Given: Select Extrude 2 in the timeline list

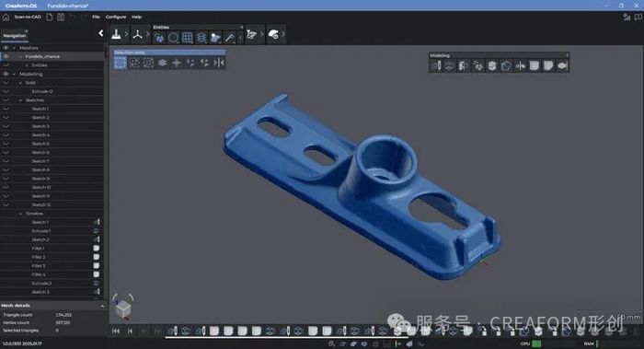Looking at the screenshot, I should (x=41, y=284).
